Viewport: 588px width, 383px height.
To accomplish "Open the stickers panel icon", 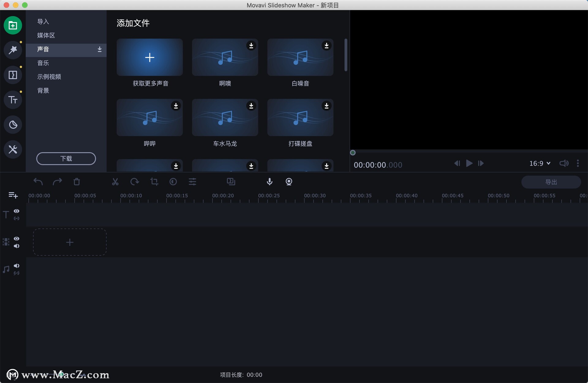I will pos(13,124).
